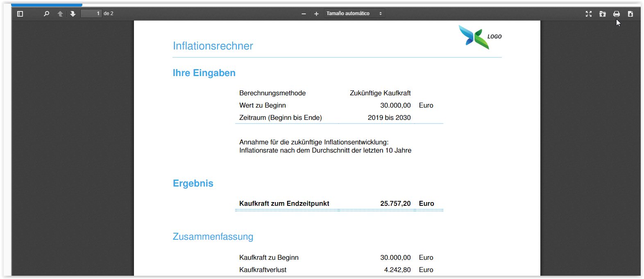This screenshot has height=279, width=644.
Task: Click the 'Ergebnis' heading
Action: pyautogui.click(x=193, y=183)
